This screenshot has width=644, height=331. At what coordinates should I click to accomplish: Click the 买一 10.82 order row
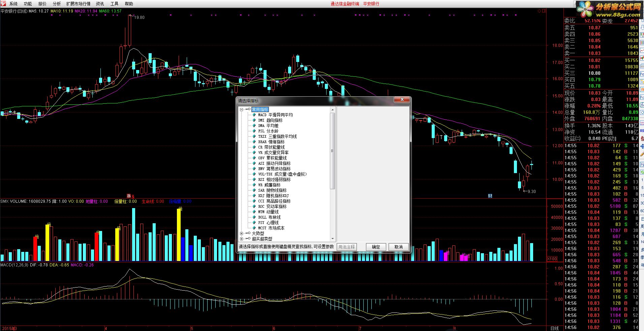[601, 60]
